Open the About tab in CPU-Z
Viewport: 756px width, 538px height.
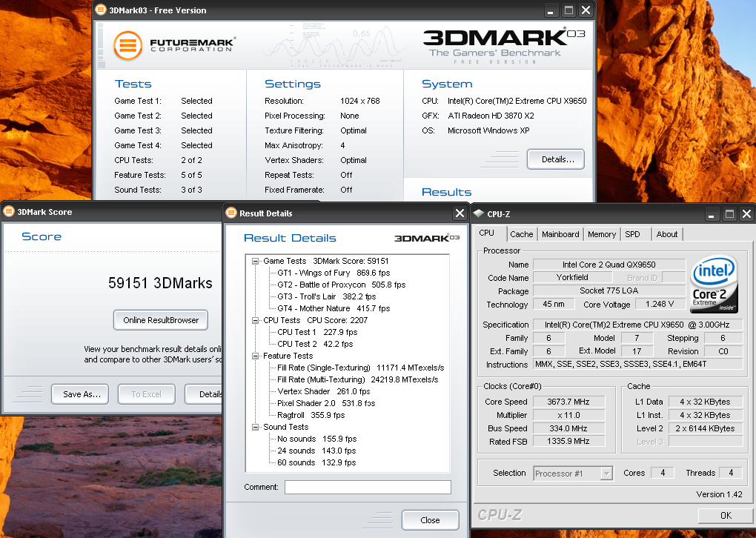[x=667, y=234]
